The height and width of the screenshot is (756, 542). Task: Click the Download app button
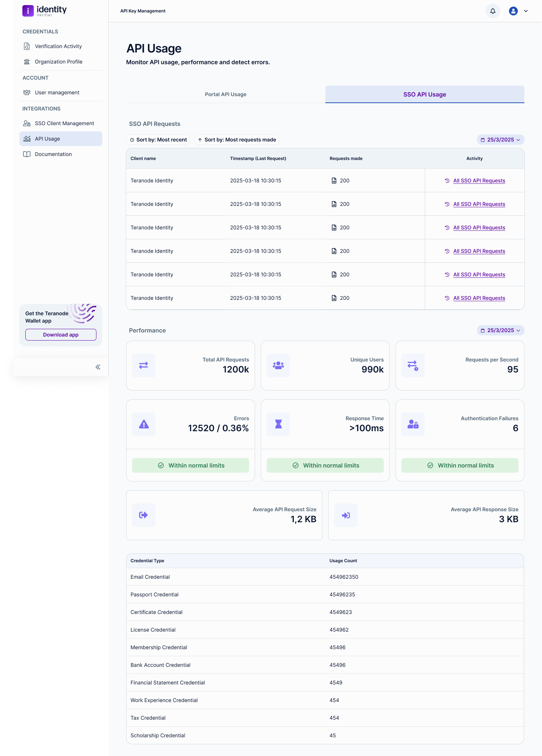(61, 335)
